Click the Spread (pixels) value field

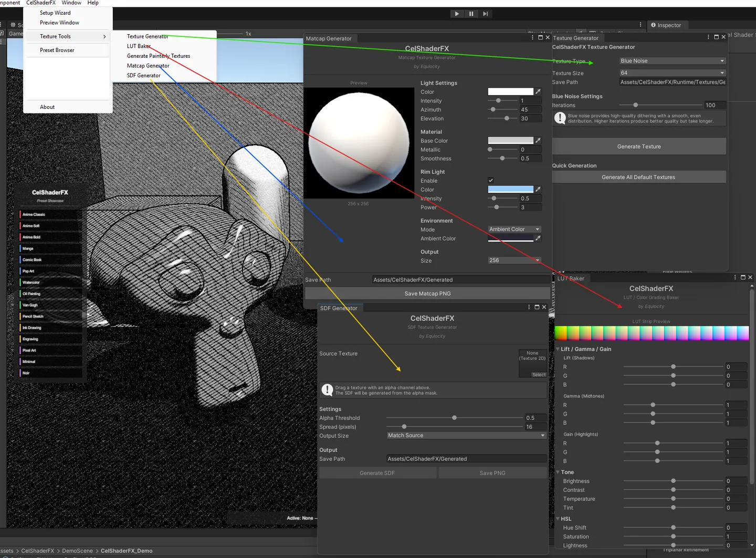coord(535,427)
